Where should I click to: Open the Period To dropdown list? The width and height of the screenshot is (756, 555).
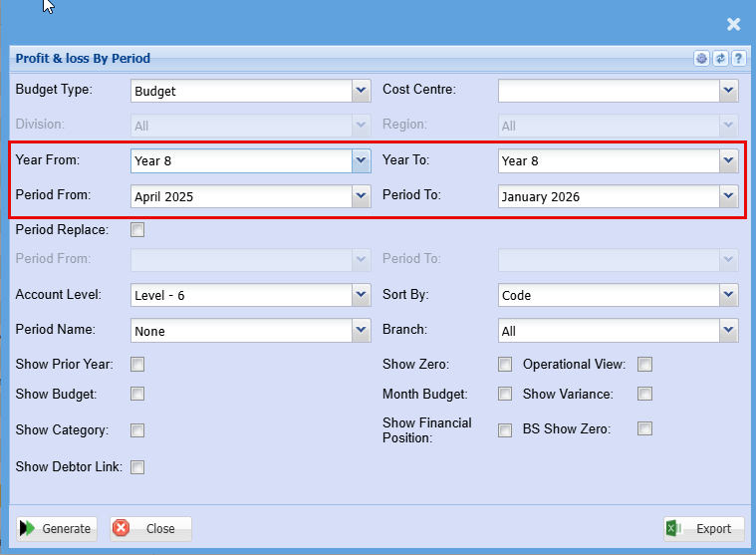(x=728, y=197)
